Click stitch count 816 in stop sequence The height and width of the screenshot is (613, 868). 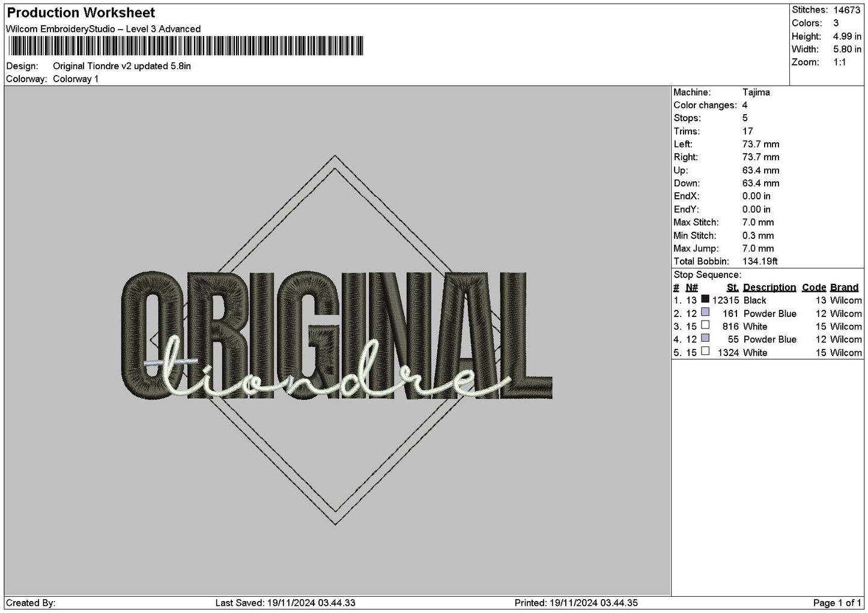coord(730,327)
